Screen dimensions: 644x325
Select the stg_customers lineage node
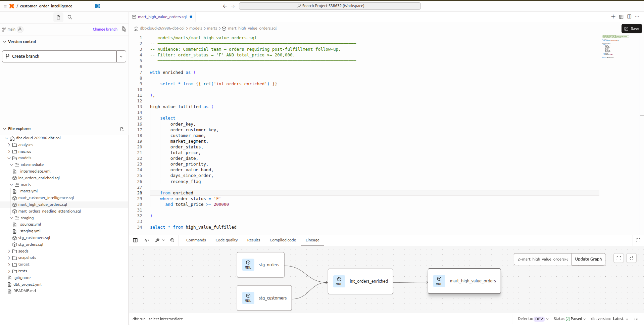point(264,298)
